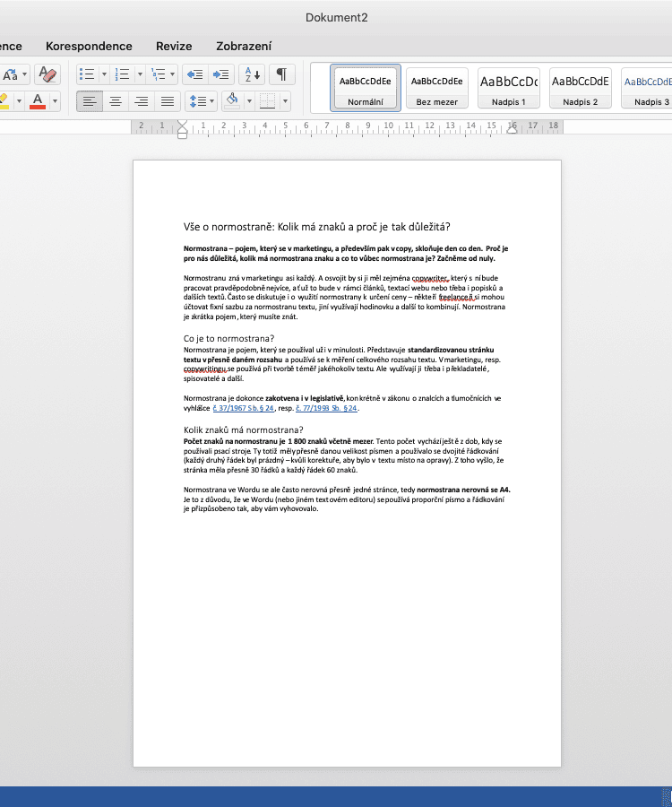Viewport: 672px width, 807px height.
Task: Click the red font color swatch
Action: pyautogui.click(x=38, y=100)
